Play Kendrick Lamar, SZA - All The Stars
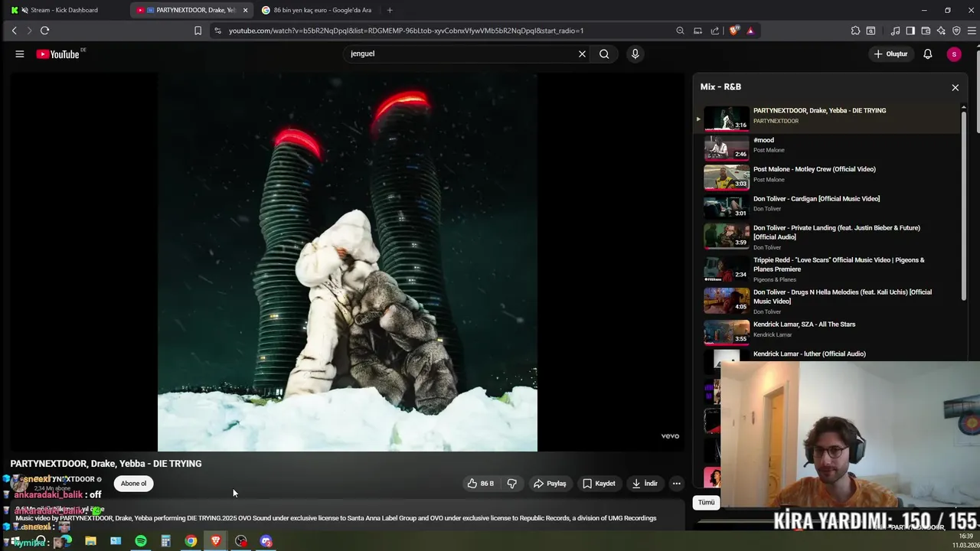Screen dimensions: 980x551 pyautogui.click(x=827, y=331)
